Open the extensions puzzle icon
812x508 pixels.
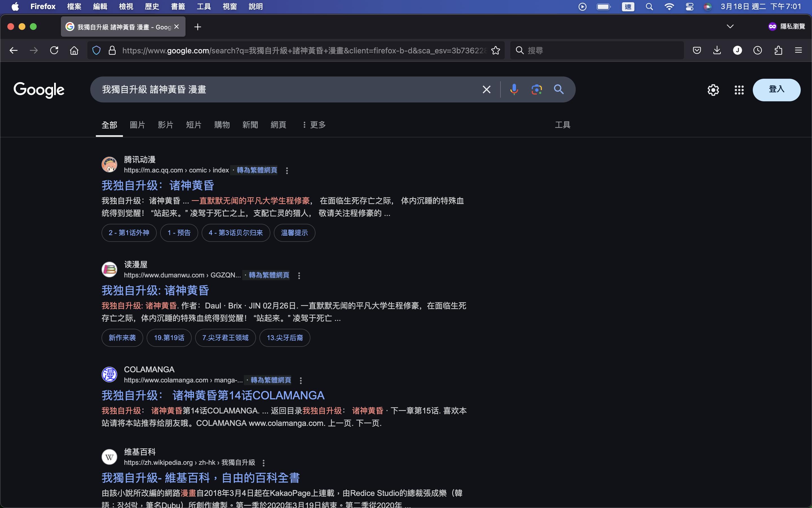(x=778, y=51)
